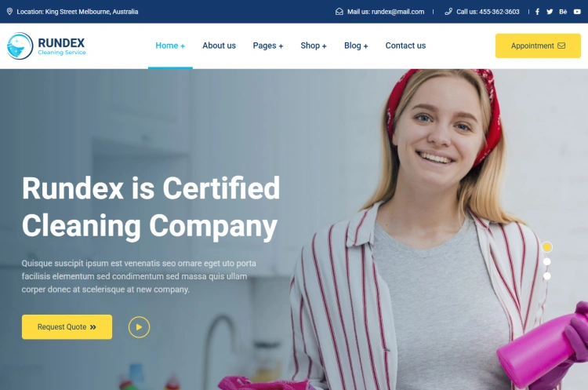The width and height of the screenshot is (588, 390).
Task: Switch to the third slide dot
Action: 546,276
